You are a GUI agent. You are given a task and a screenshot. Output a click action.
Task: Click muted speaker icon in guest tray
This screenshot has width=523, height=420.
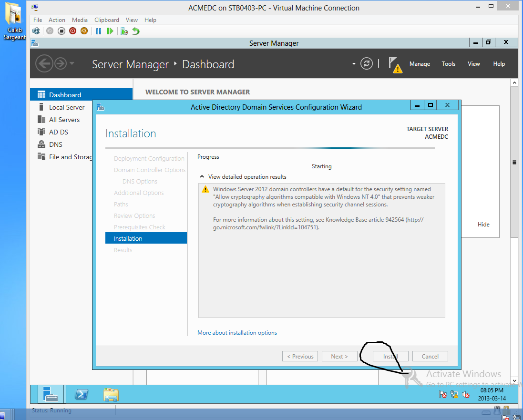click(466, 394)
